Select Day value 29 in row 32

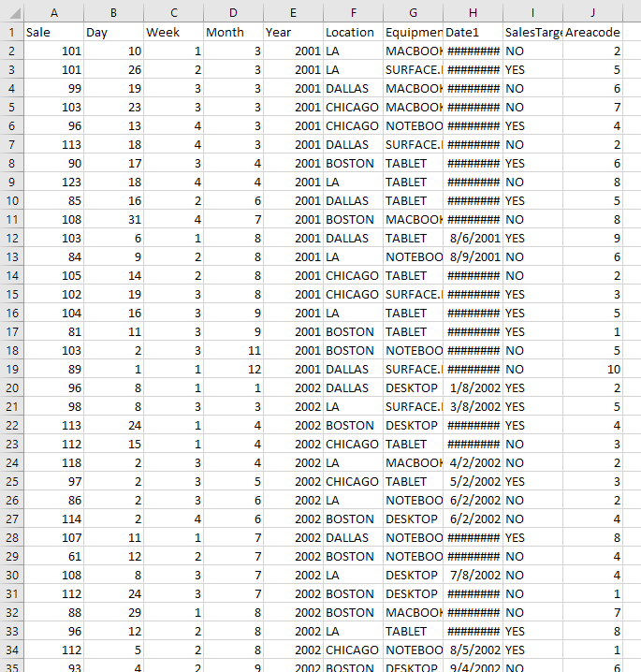(113, 612)
